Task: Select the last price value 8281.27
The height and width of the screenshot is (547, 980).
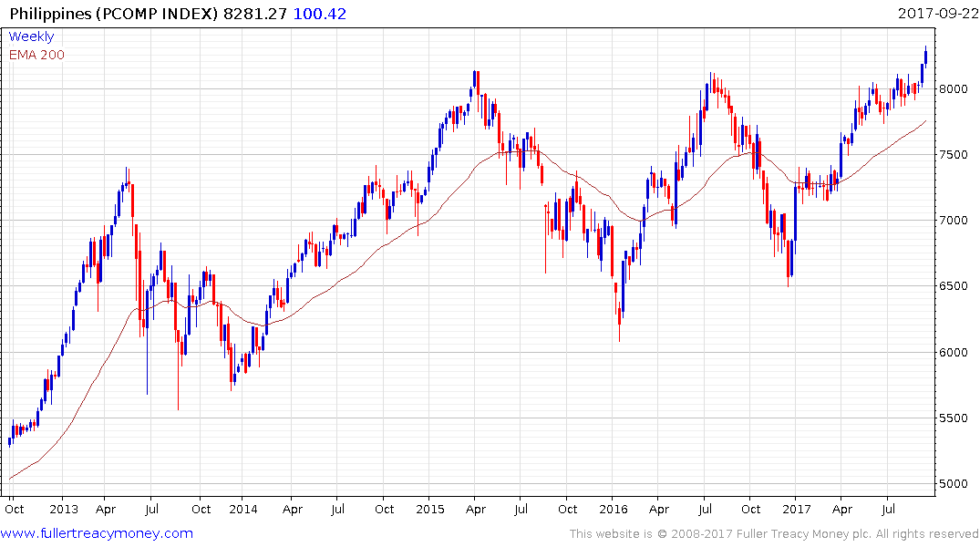Action: point(254,14)
